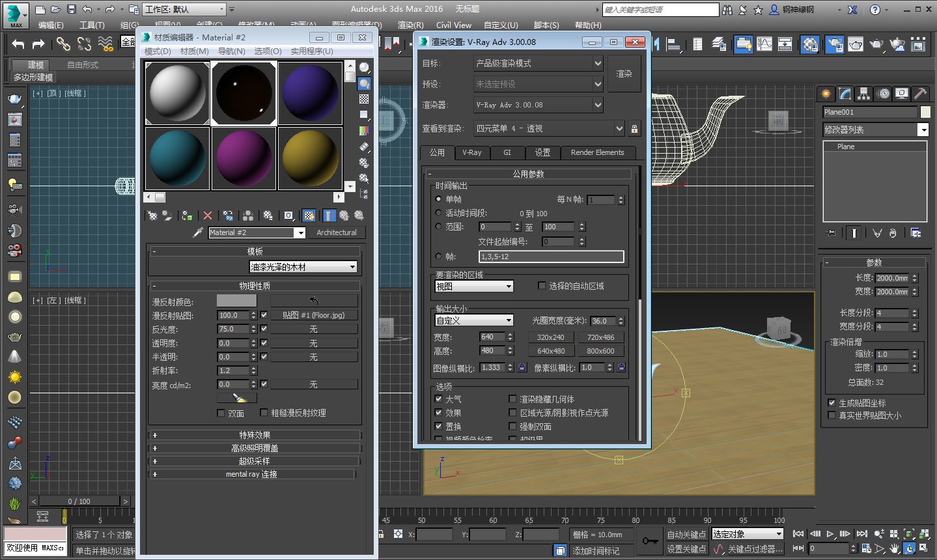Click red X Reset Material icon

point(208,216)
